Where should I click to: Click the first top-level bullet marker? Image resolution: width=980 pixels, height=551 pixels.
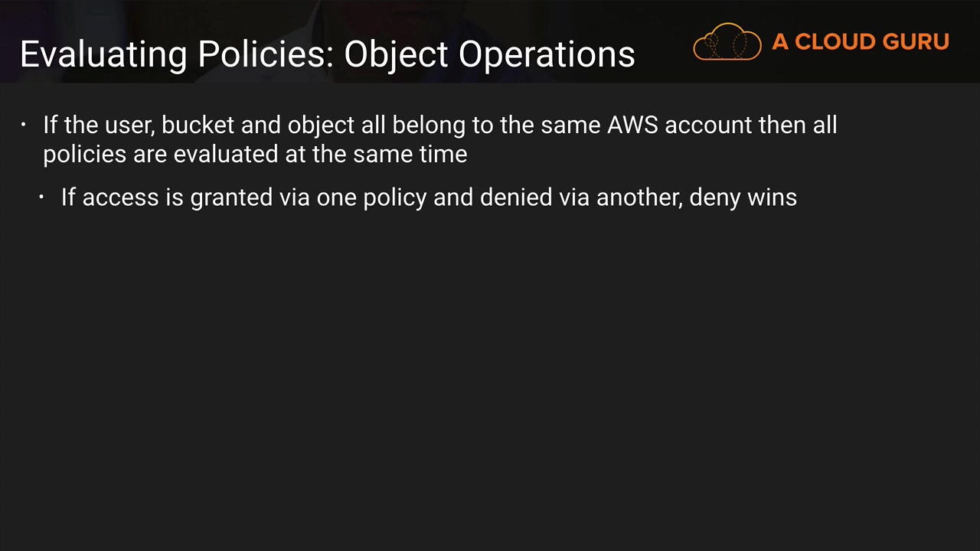pos(24,125)
